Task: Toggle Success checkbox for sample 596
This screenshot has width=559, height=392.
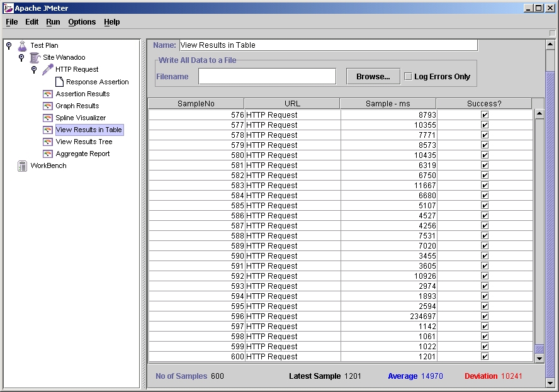Action: [485, 316]
